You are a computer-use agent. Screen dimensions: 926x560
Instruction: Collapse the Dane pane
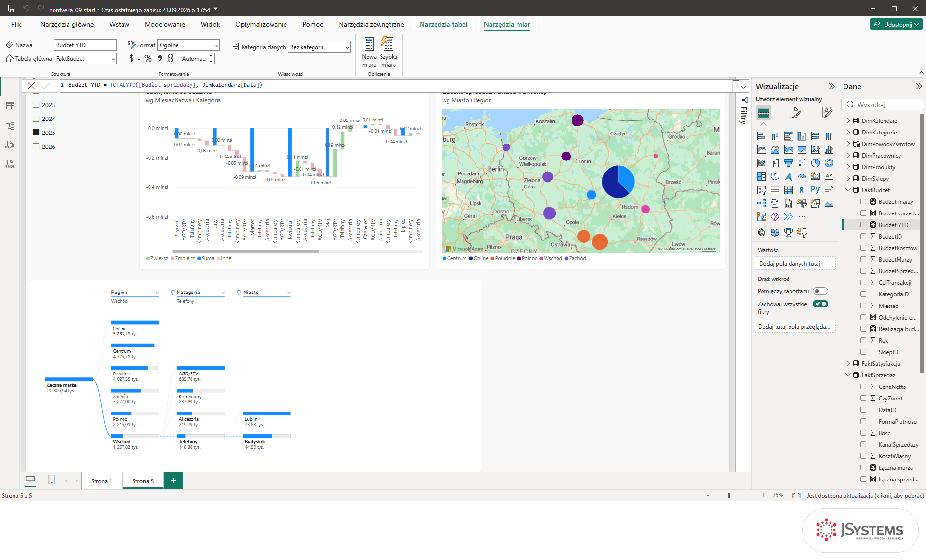coord(919,86)
